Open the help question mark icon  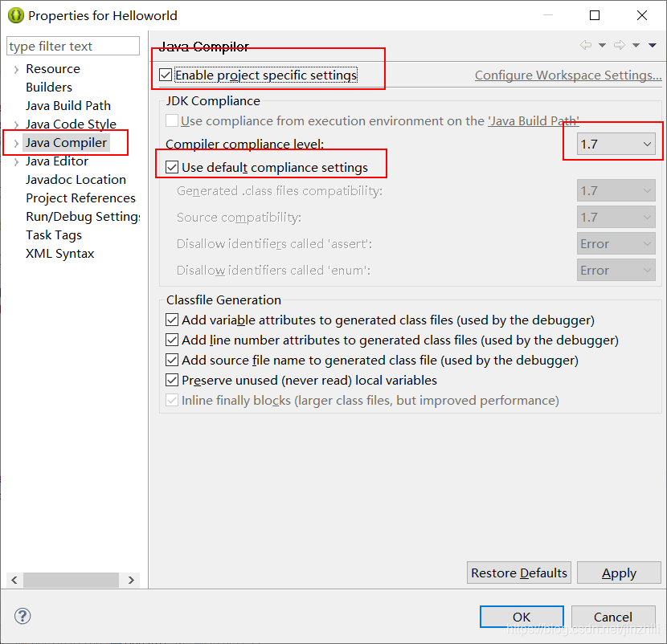click(x=23, y=617)
